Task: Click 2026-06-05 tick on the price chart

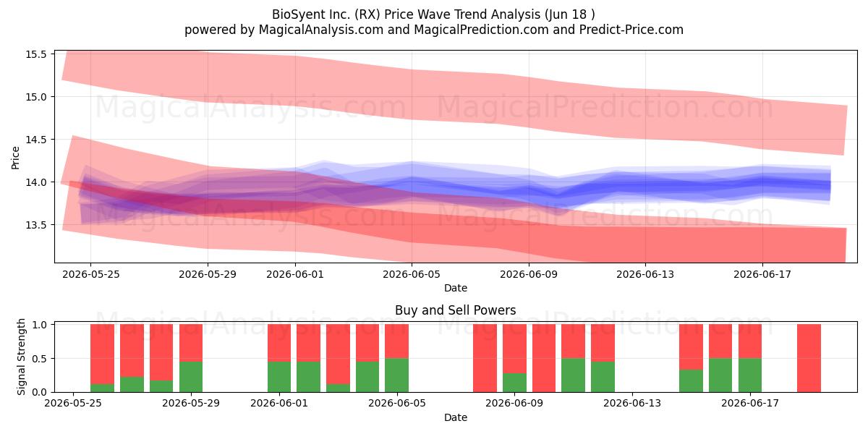Action: (x=412, y=274)
